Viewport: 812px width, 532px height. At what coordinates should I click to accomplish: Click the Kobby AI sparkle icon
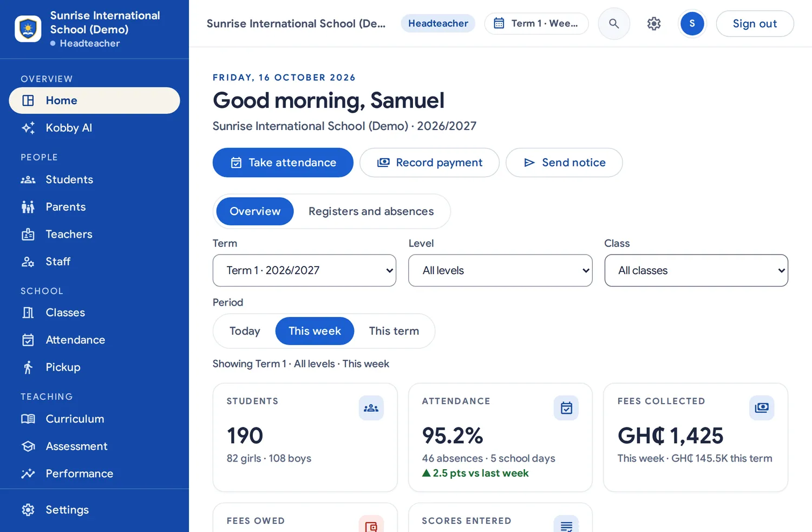pyautogui.click(x=28, y=128)
